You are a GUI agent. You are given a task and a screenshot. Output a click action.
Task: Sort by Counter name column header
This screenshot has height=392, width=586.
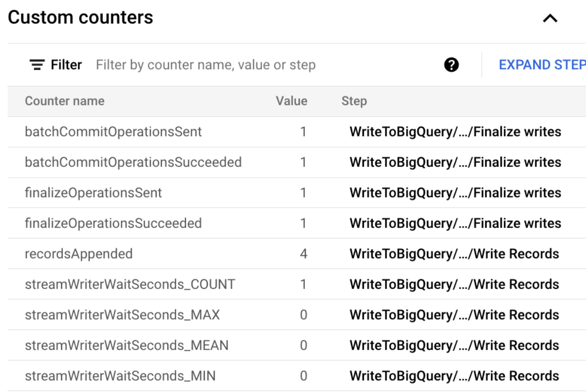[x=65, y=101]
